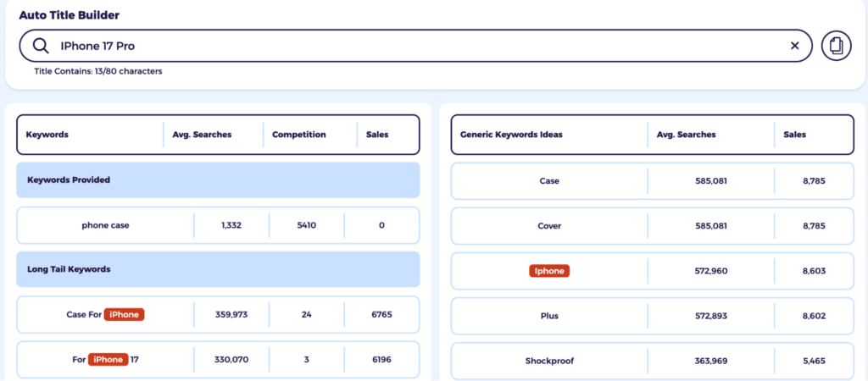
Task: Click the Generic Keywords Ideas header
Action: coord(511,135)
